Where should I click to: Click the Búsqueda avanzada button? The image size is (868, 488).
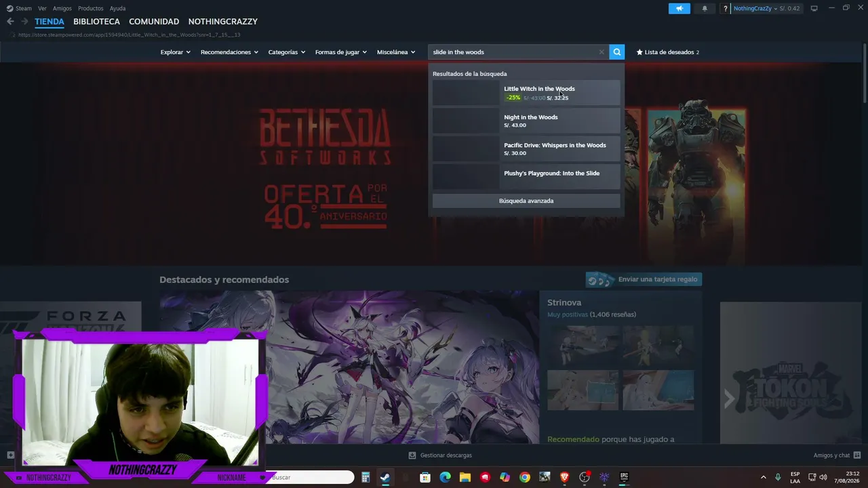click(x=526, y=201)
